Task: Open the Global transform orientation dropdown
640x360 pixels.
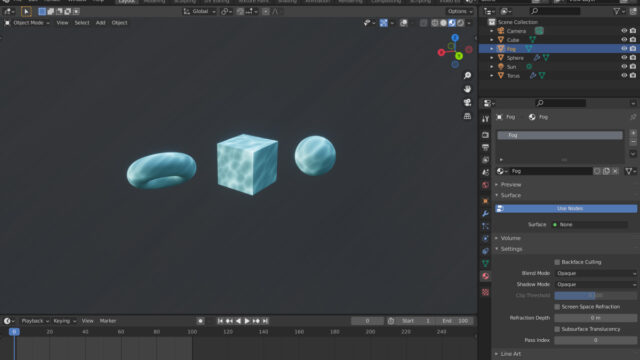Action: click(x=200, y=11)
